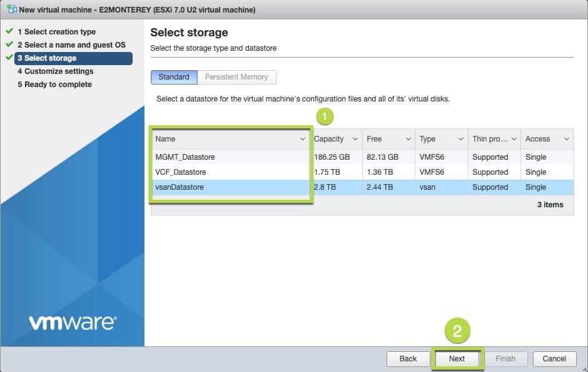588x372 pixels.
Task: Select the MGMT_Datastore row
Action: [x=362, y=157]
